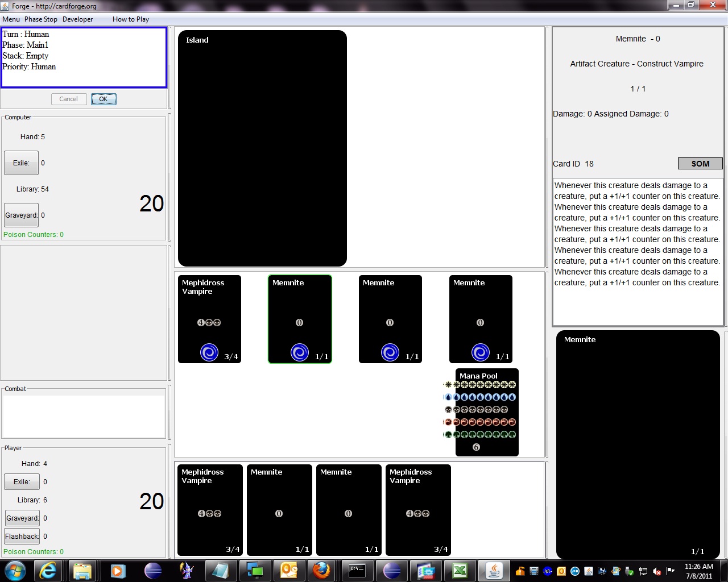Select the large Island card
The image size is (728, 582).
[262, 148]
